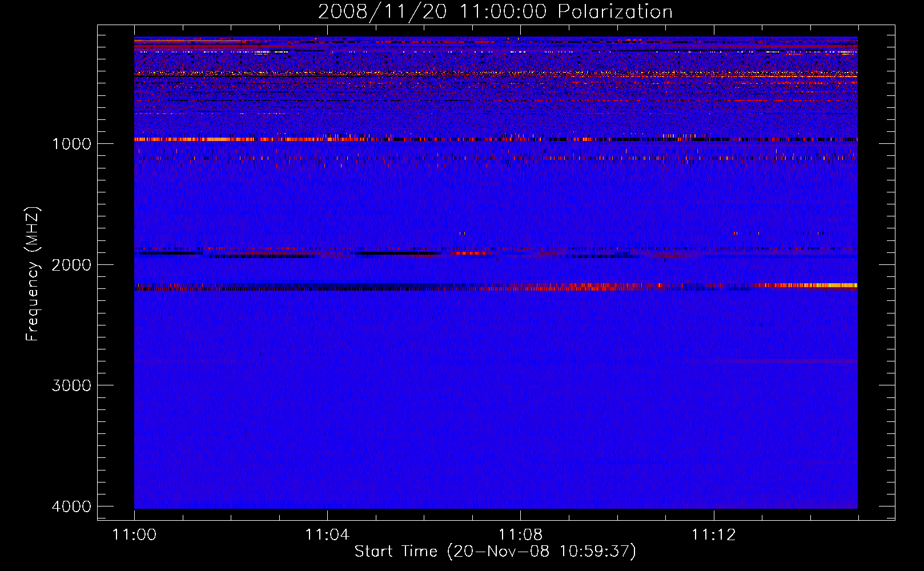Viewport: 924px width, 571px height.
Task: Click the 'Frequency (MHZ)' axis label
Action: (x=33, y=274)
